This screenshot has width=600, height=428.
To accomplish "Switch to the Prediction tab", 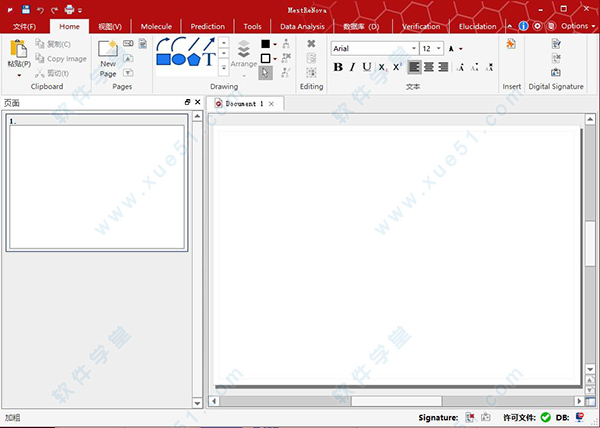I will 207,26.
